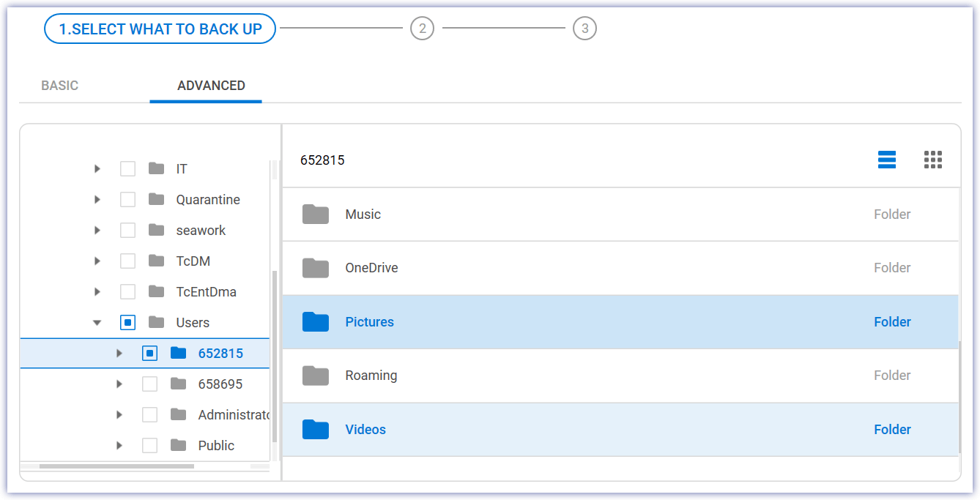Switch to the ADVANCED tab
This screenshot has width=980, height=500.
[210, 85]
